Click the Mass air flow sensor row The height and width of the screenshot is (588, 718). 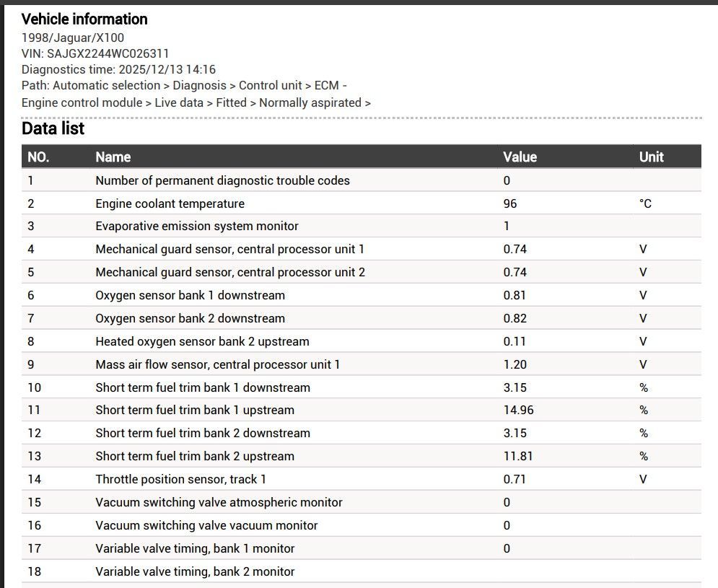pyautogui.click(x=217, y=364)
